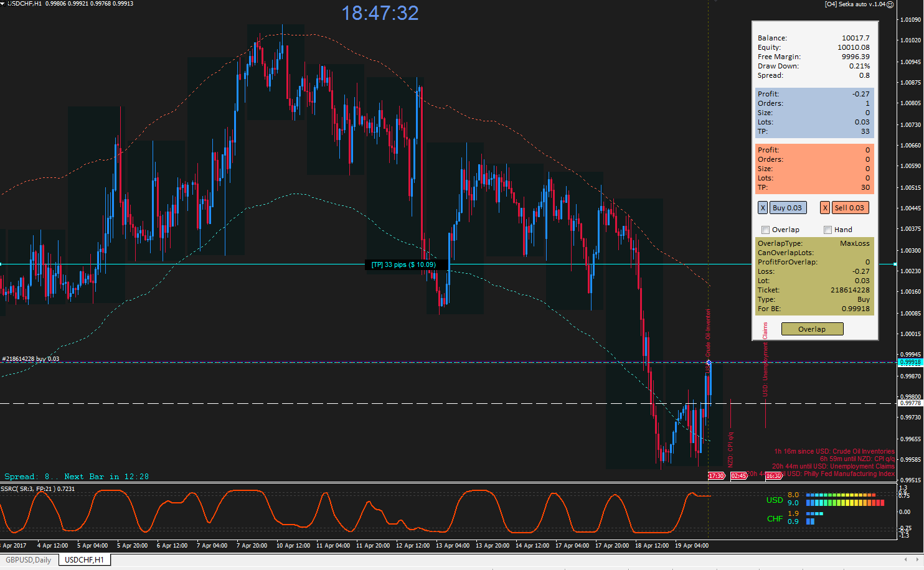This screenshot has height=570, width=924.
Task: Click the OverlapType value MaxLoss
Action: [x=855, y=243]
